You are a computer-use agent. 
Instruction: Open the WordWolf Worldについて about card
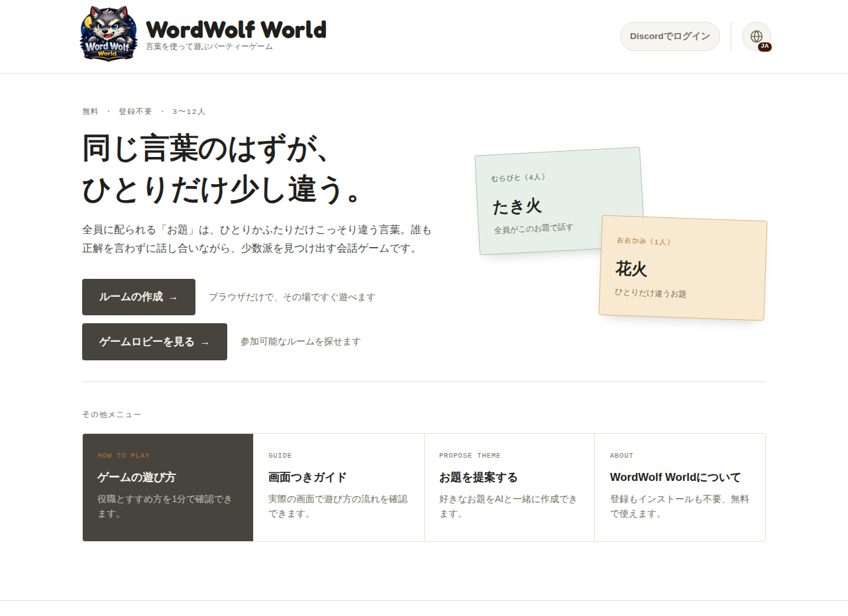point(680,488)
